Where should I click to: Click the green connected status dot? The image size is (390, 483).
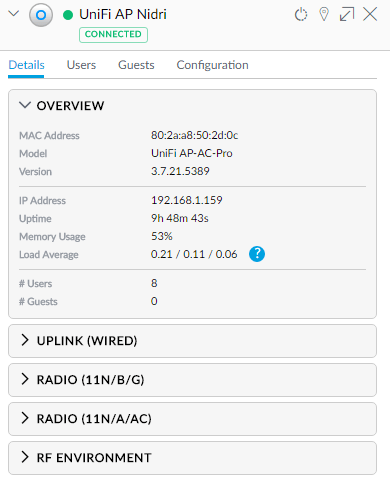[68, 15]
